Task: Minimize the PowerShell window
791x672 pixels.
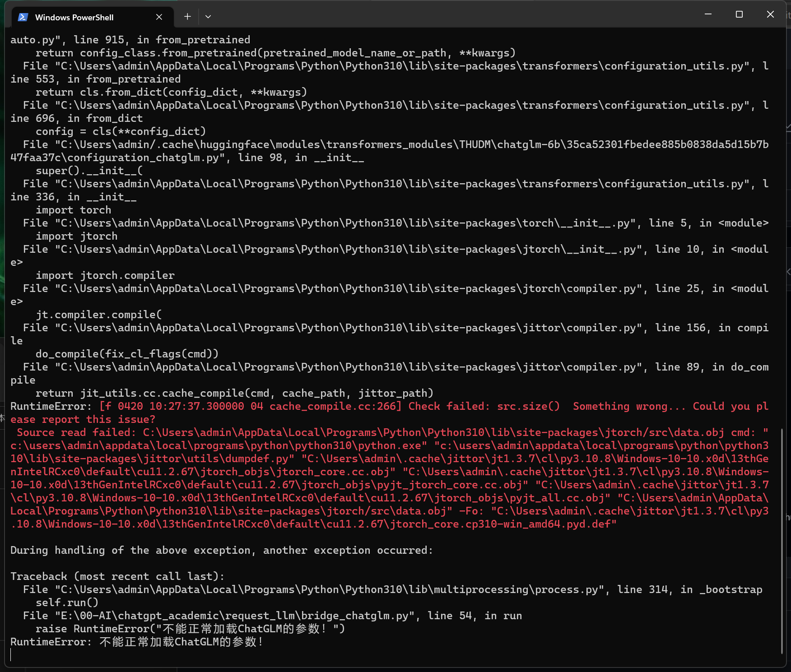Action: pos(707,14)
